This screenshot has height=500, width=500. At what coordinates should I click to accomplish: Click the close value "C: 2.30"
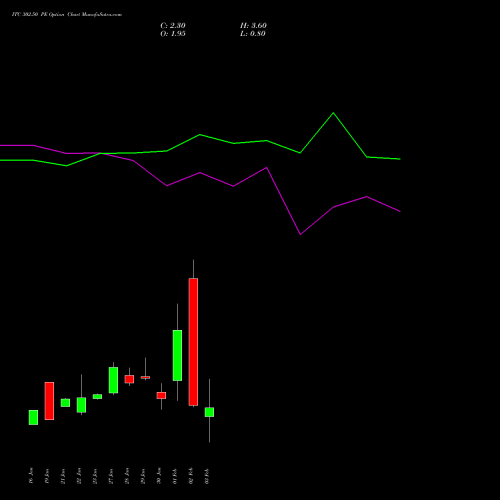(x=173, y=26)
